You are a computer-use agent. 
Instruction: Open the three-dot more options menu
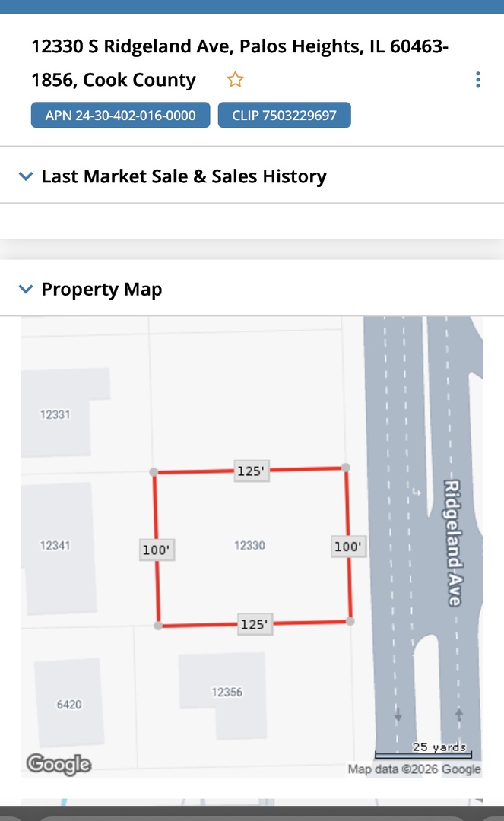coord(477,80)
